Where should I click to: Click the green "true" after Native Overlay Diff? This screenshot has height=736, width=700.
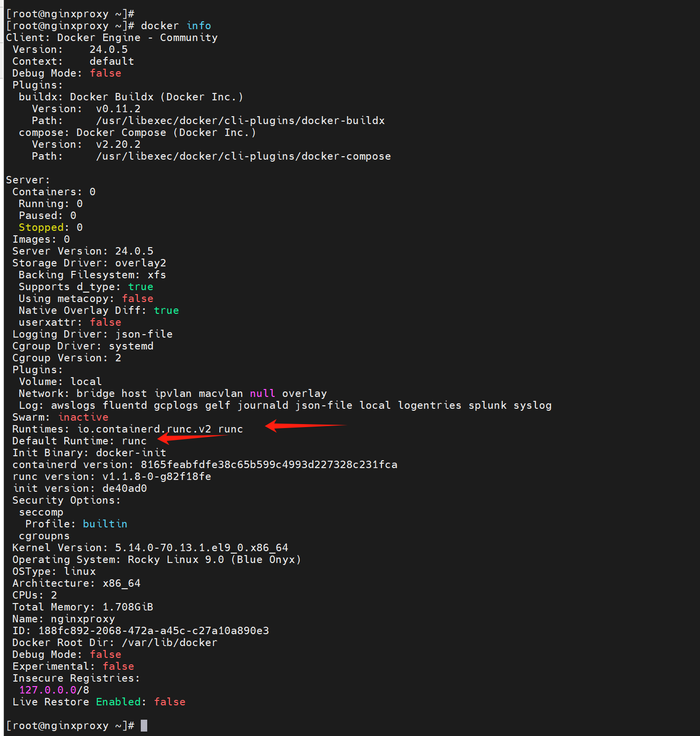(x=166, y=310)
